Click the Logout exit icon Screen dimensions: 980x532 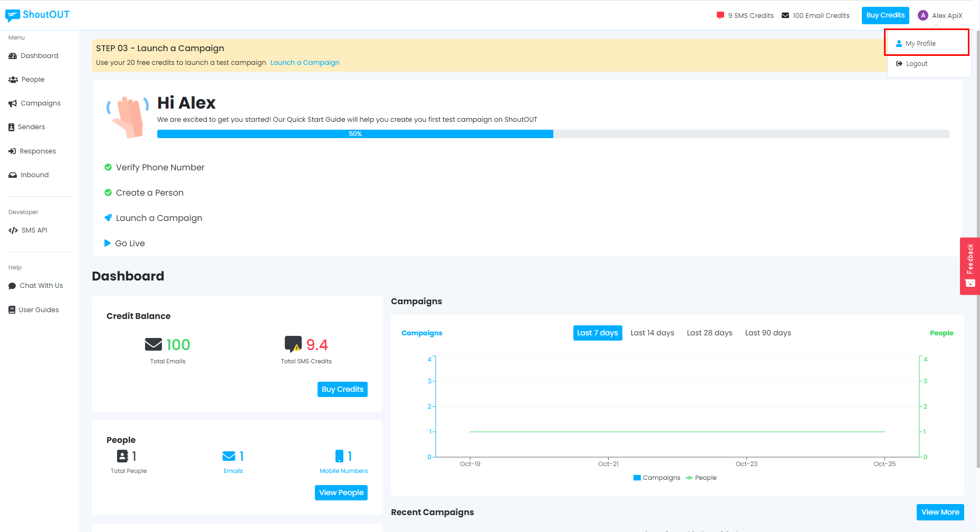pos(899,63)
